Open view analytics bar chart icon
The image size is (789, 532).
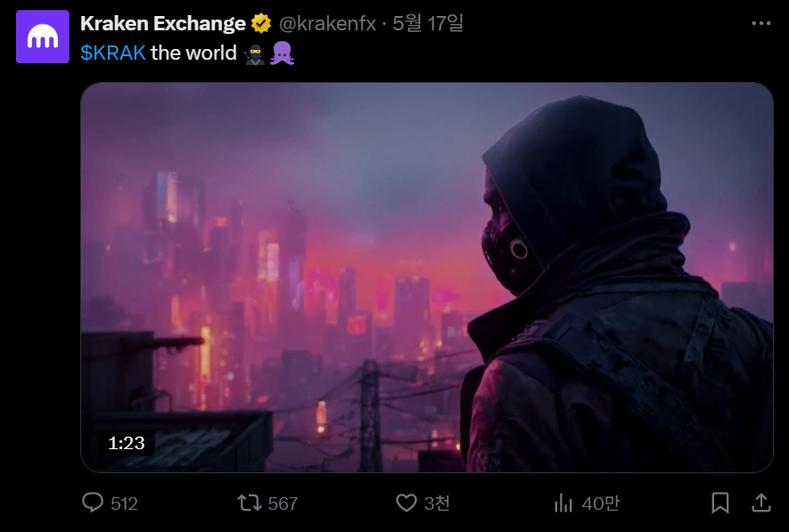(x=563, y=503)
